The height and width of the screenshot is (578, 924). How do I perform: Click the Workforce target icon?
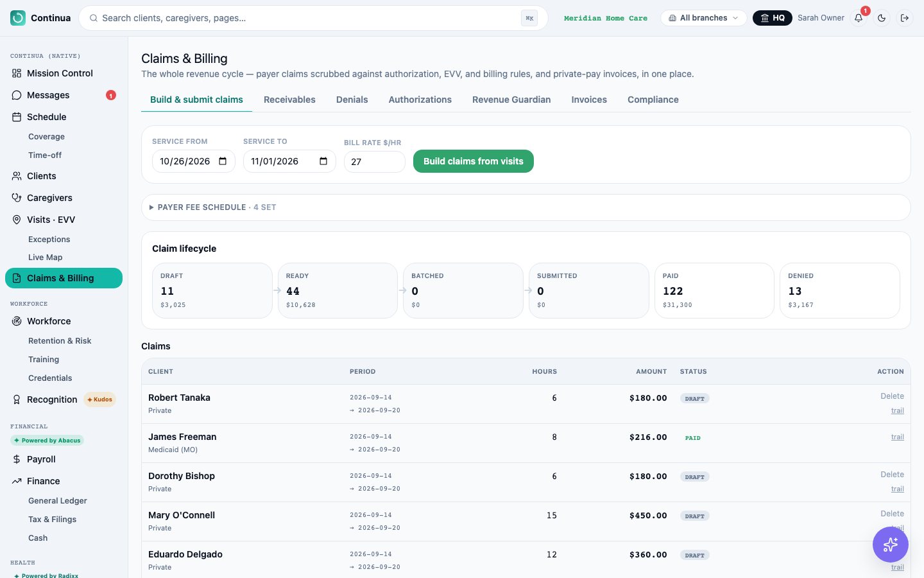coord(17,321)
